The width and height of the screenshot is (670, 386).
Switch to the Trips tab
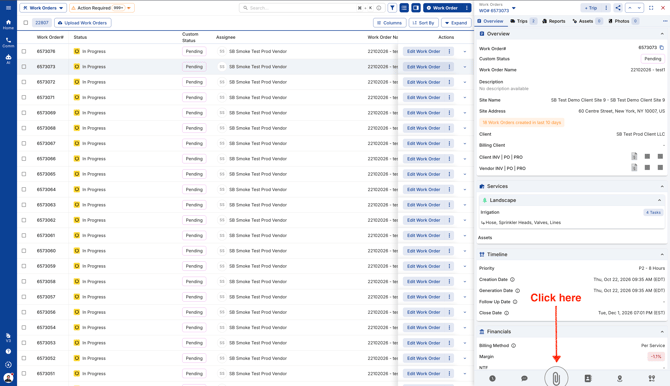tap(523, 21)
